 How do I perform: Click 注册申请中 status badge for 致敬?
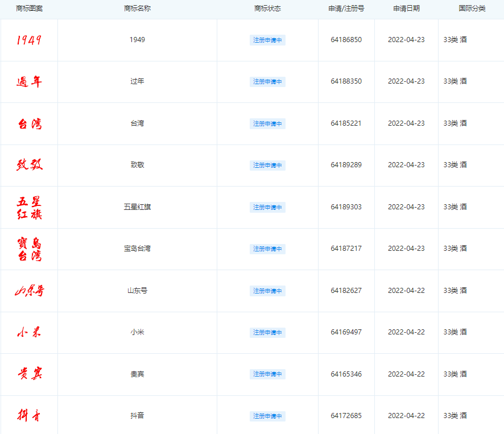coord(267,166)
